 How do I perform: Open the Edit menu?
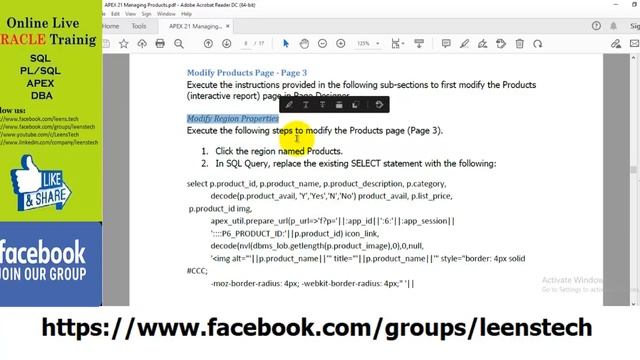[x=116, y=14]
